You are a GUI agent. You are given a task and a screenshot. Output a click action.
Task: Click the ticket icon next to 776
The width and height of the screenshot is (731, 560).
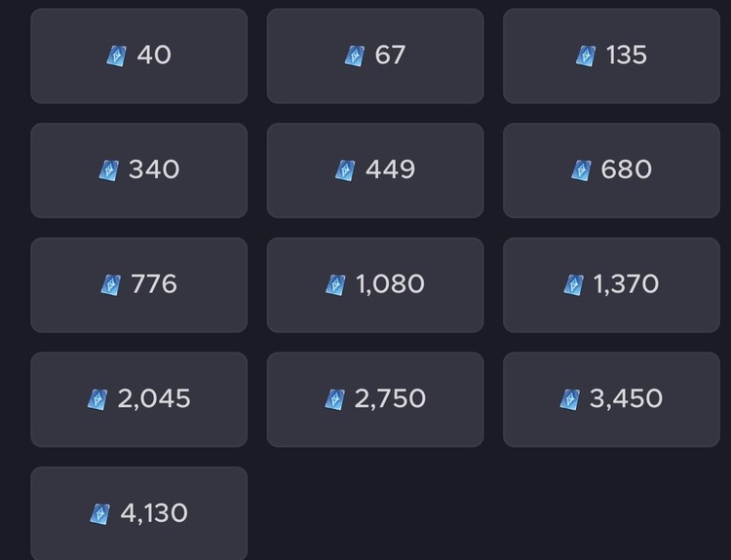pyautogui.click(x=111, y=284)
